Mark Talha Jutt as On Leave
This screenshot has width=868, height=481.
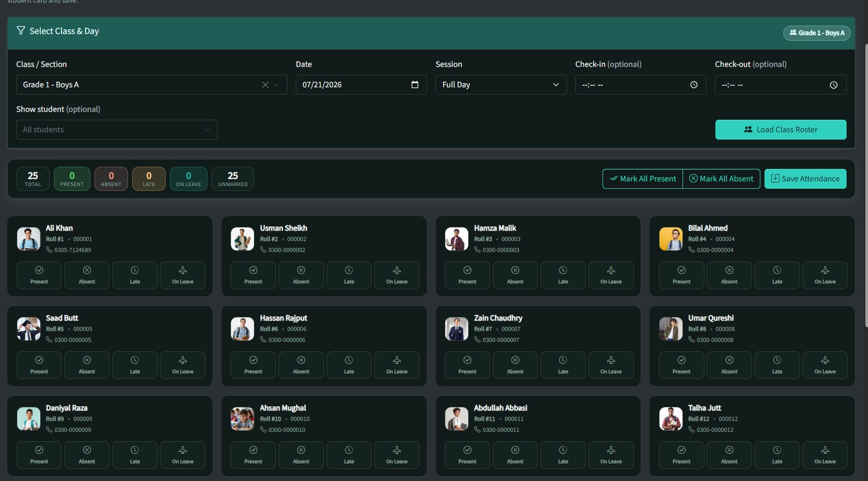[825, 455]
